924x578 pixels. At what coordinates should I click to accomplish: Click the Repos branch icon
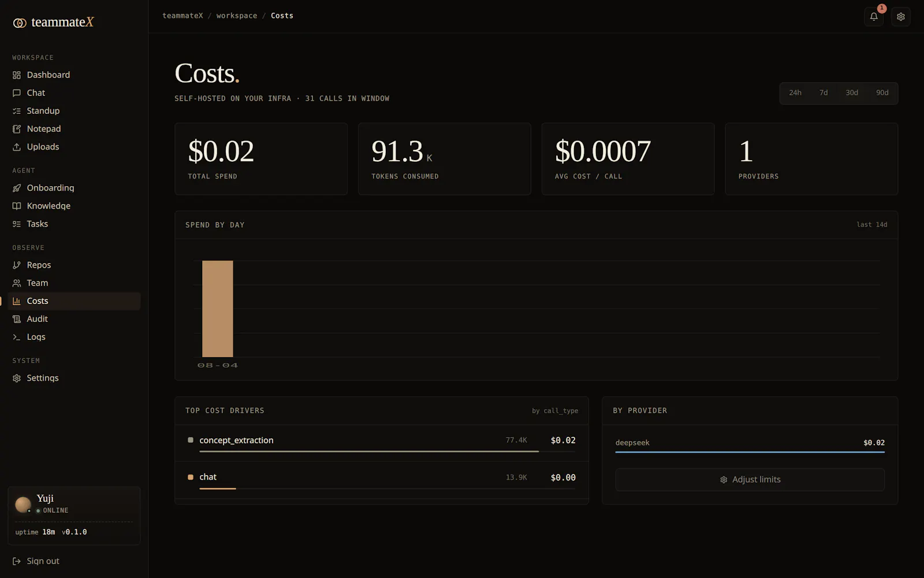(x=17, y=265)
